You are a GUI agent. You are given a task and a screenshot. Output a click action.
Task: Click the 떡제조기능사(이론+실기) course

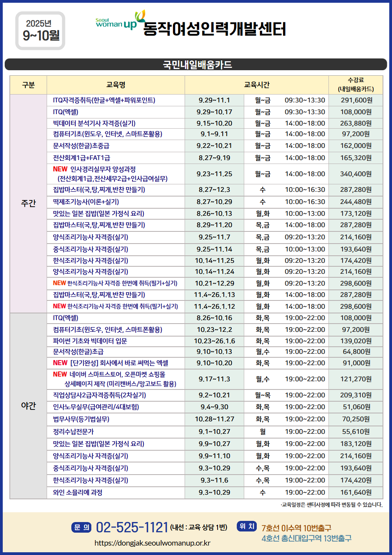pos(86,202)
